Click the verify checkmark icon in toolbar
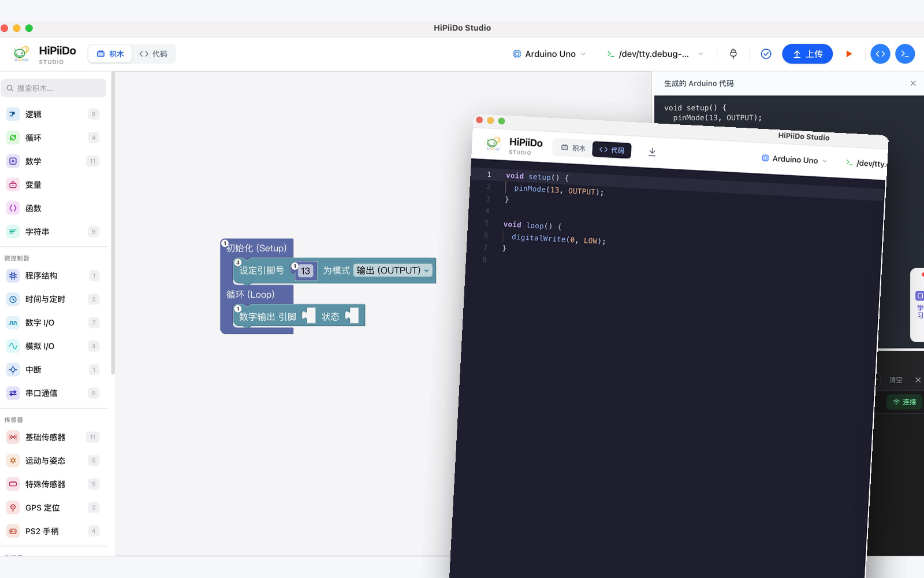Screen dimensions: 924x578 click(x=766, y=54)
